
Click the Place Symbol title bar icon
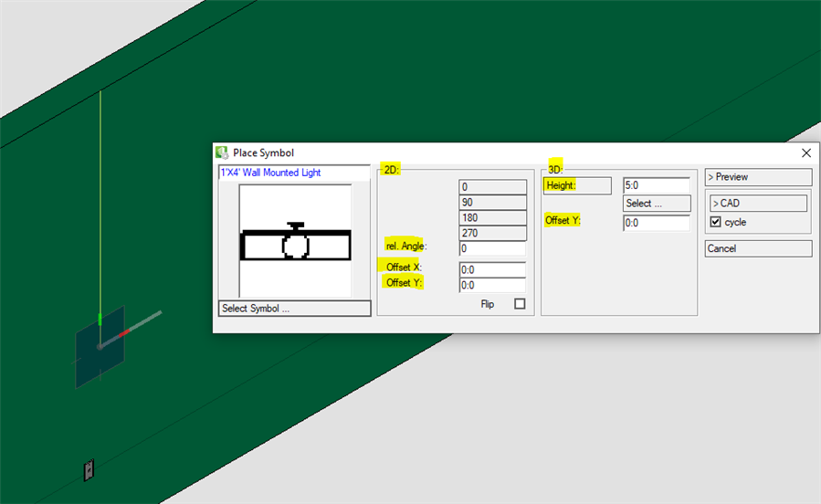tap(221, 153)
